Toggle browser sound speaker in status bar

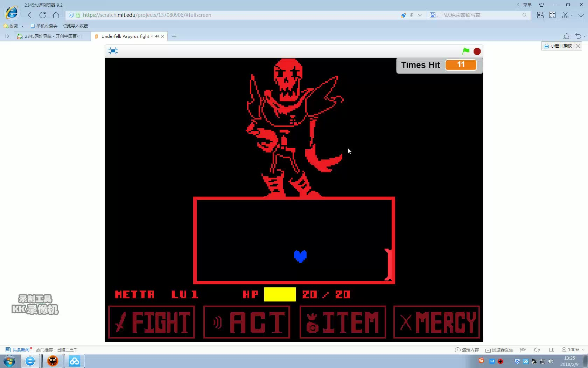tap(537, 350)
